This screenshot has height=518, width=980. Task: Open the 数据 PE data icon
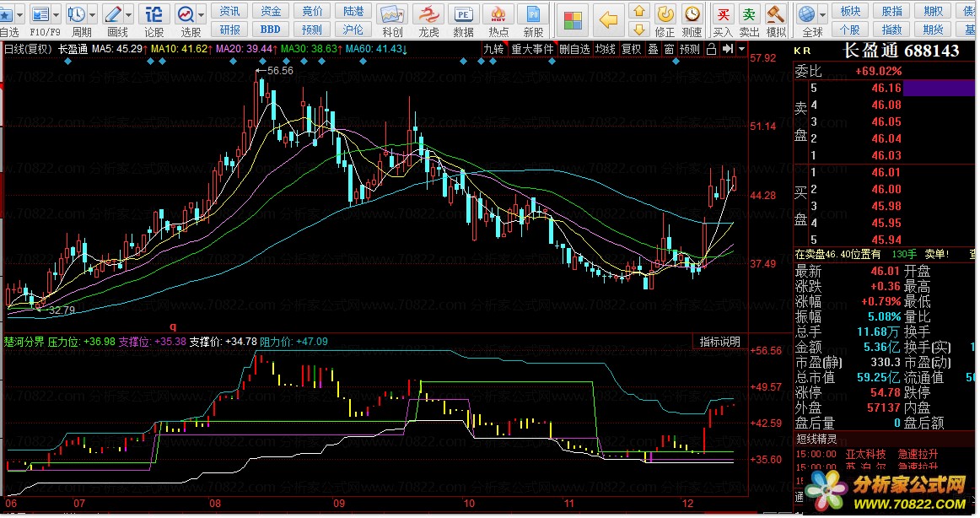(463, 15)
